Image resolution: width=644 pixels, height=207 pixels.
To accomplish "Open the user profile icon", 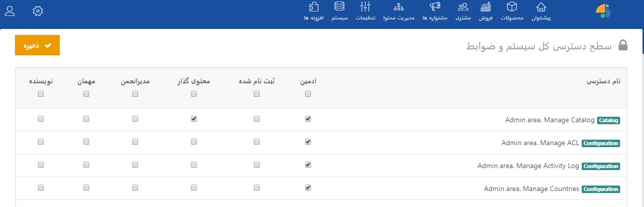I will pos(9,10).
